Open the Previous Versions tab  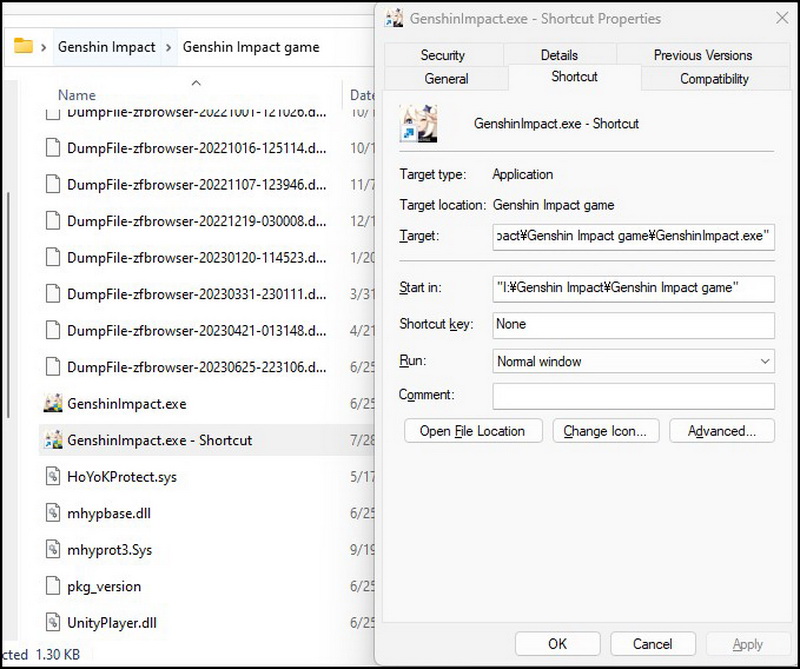[703, 55]
